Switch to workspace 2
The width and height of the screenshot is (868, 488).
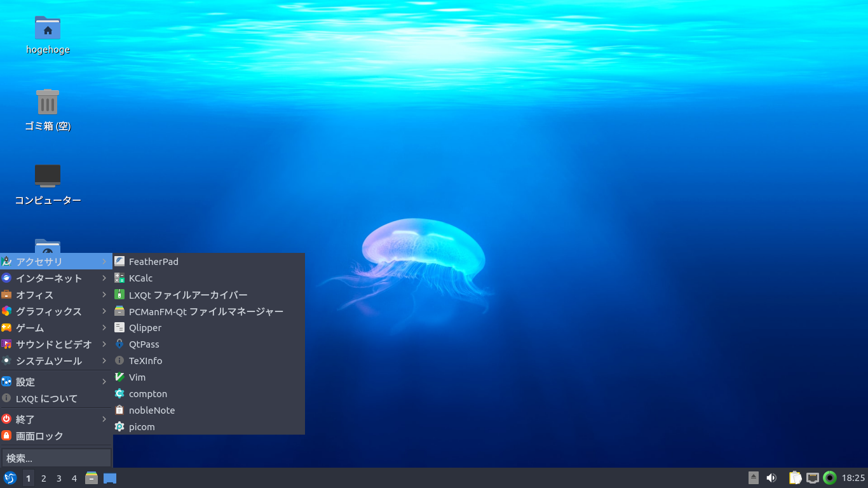[43, 478]
